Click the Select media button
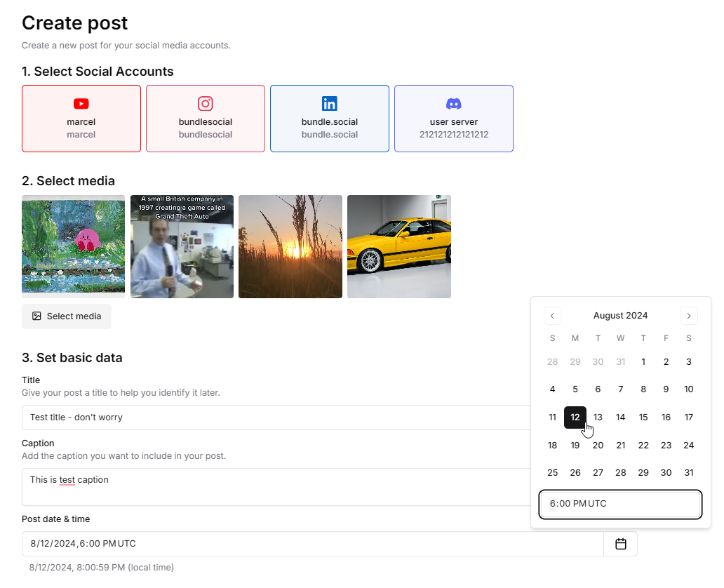 point(67,316)
